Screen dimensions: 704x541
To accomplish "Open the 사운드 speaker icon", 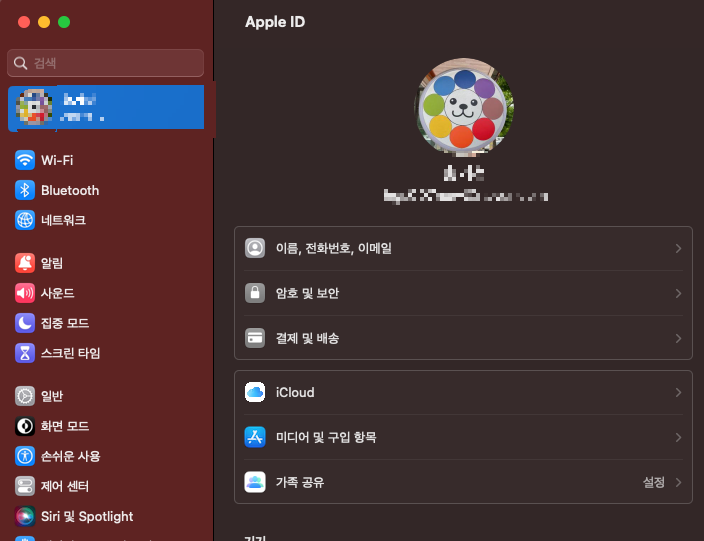I will (x=25, y=293).
